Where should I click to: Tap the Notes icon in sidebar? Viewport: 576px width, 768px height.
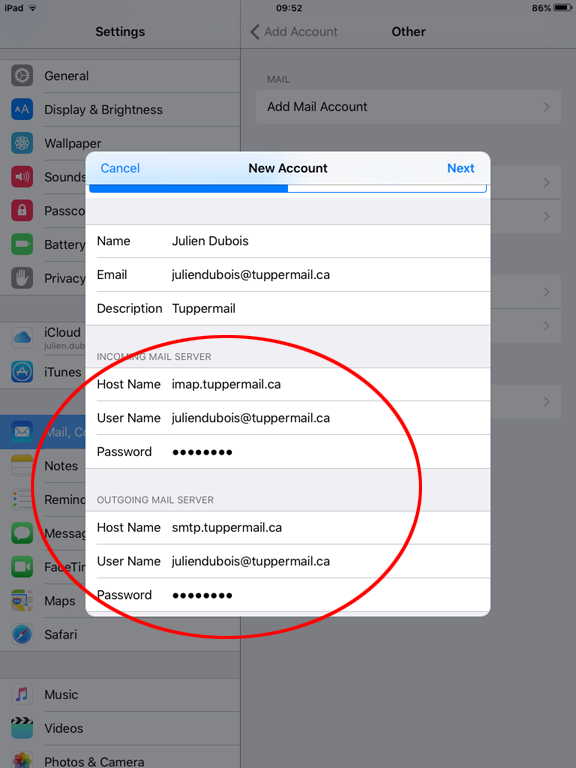click(22, 465)
